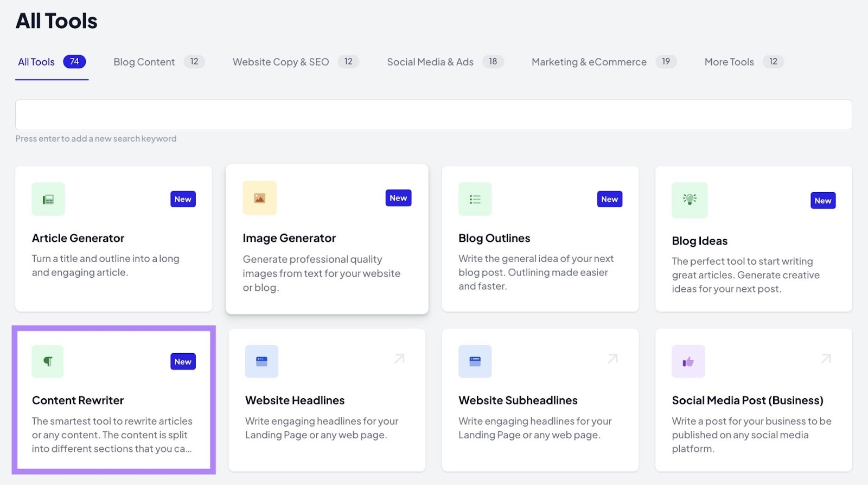Click the New badge on Blog Outlines
This screenshot has width=868, height=485.
click(610, 199)
